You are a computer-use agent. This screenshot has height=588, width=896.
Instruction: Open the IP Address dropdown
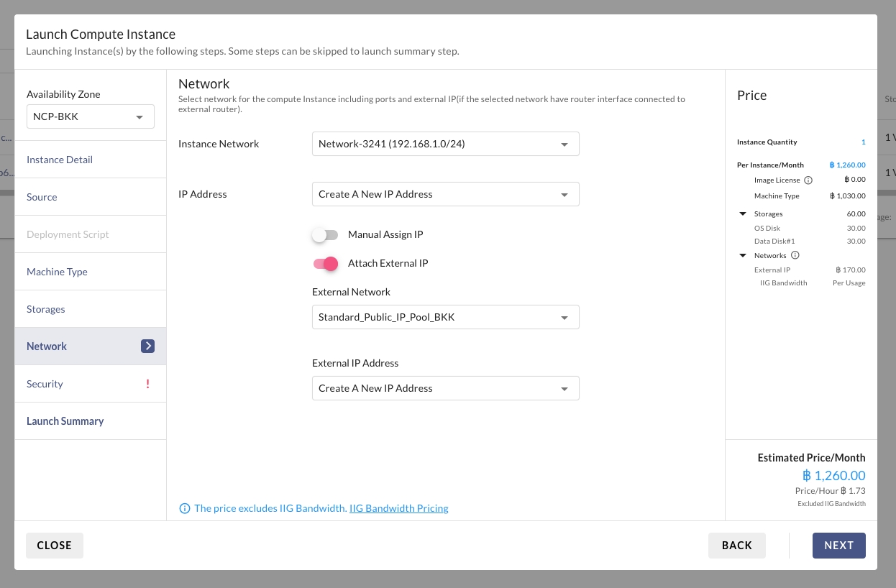[x=445, y=194]
